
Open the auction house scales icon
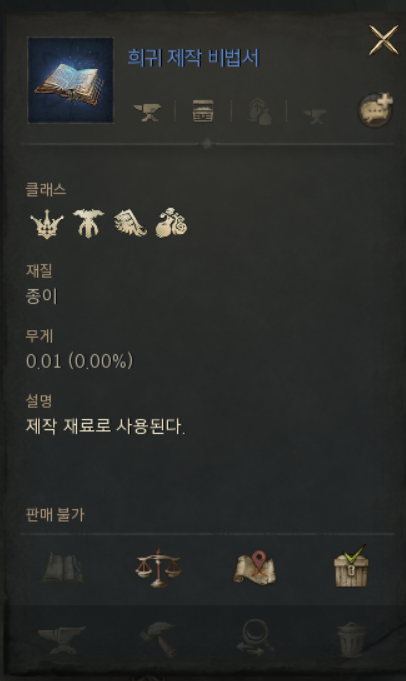[158, 568]
